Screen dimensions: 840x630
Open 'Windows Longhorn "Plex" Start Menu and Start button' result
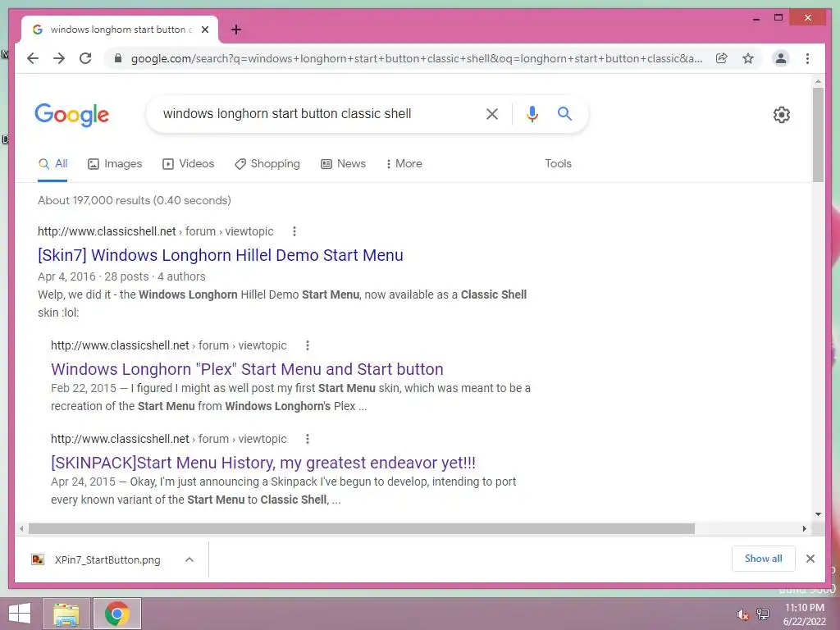click(247, 369)
